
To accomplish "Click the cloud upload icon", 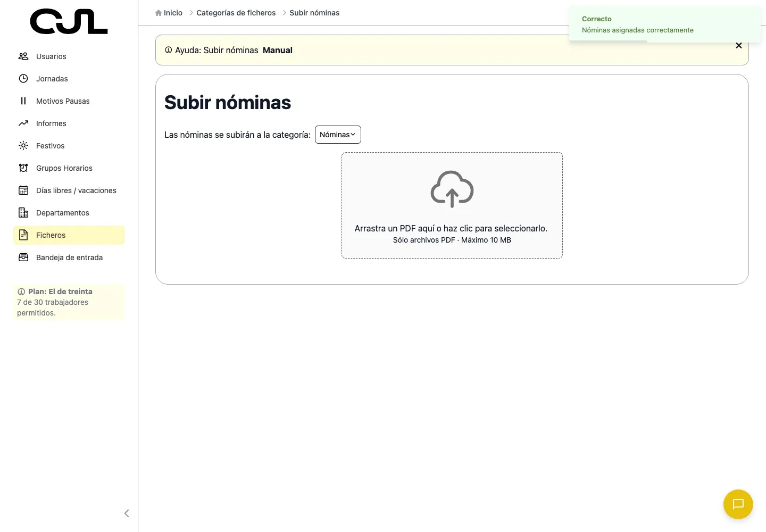I will point(452,189).
